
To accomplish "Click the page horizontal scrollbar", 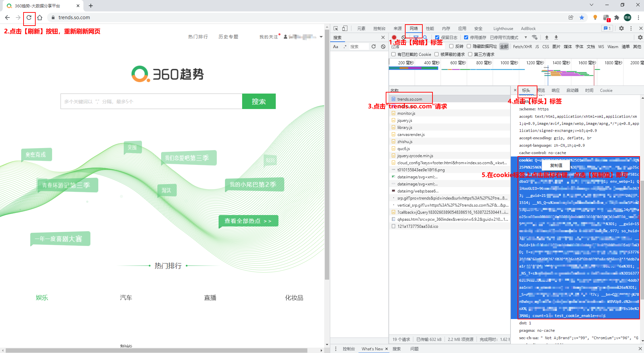I will pos(156,350).
